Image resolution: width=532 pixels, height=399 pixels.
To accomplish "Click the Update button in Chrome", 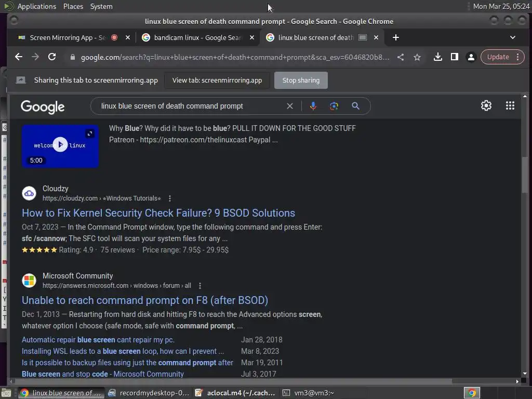I will pyautogui.click(x=498, y=57).
